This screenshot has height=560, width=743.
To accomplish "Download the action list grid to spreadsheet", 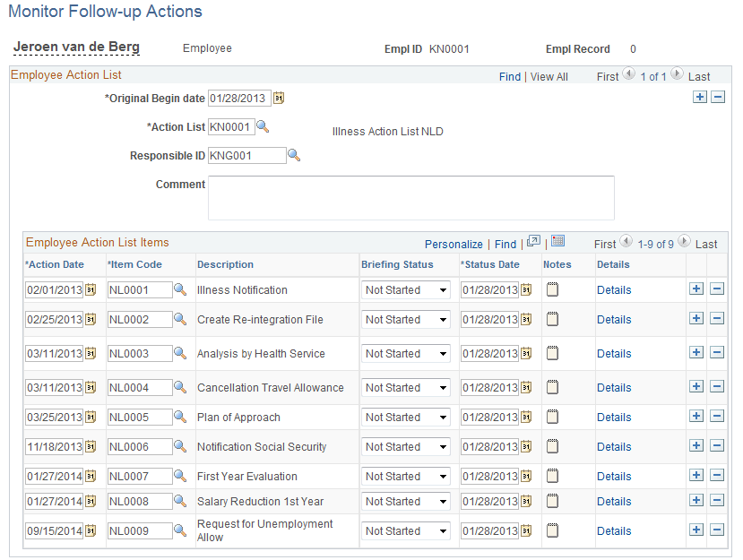I will (557, 243).
